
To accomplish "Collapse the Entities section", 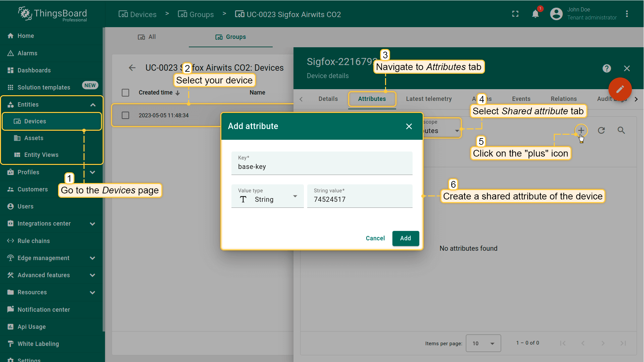I will [x=93, y=105].
